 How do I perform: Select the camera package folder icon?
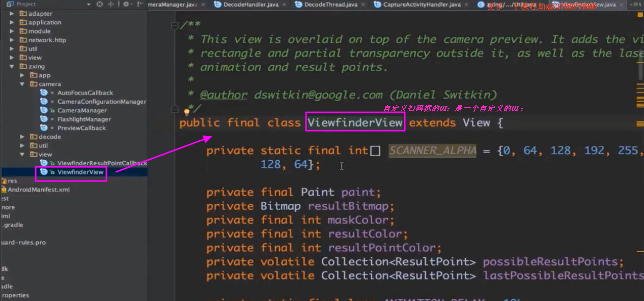pyautogui.click(x=34, y=84)
